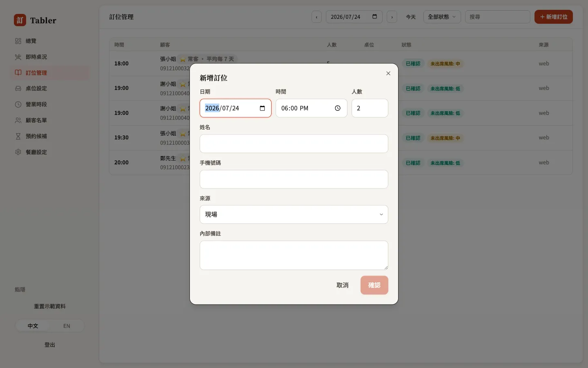Viewport: 588px width, 368px height.
Task: Click the 確認 confirm button
Action: [x=374, y=285]
